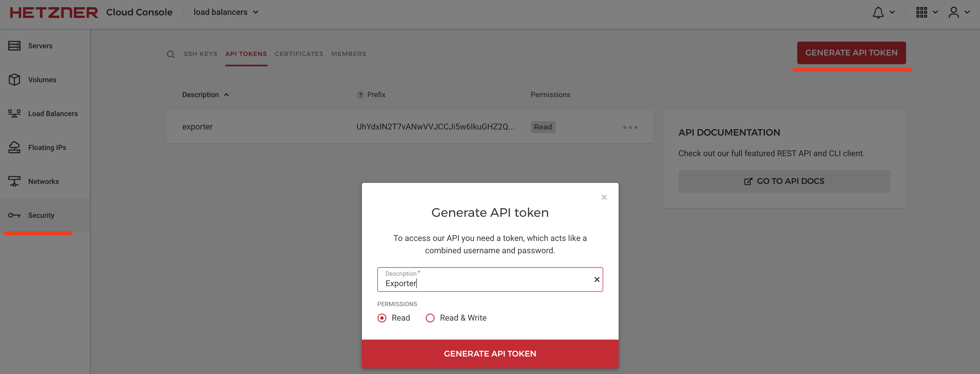980x374 pixels.
Task: Select the Read & Write radio button
Action: [x=430, y=318]
